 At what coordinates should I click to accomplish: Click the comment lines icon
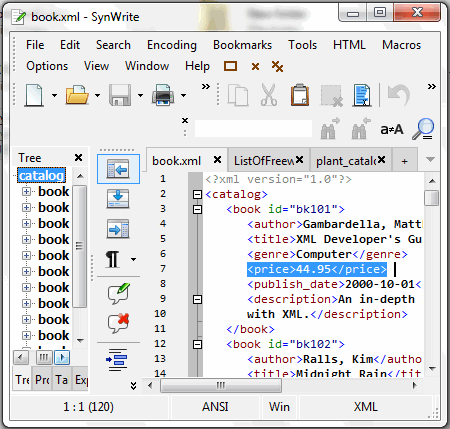(119, 293)
